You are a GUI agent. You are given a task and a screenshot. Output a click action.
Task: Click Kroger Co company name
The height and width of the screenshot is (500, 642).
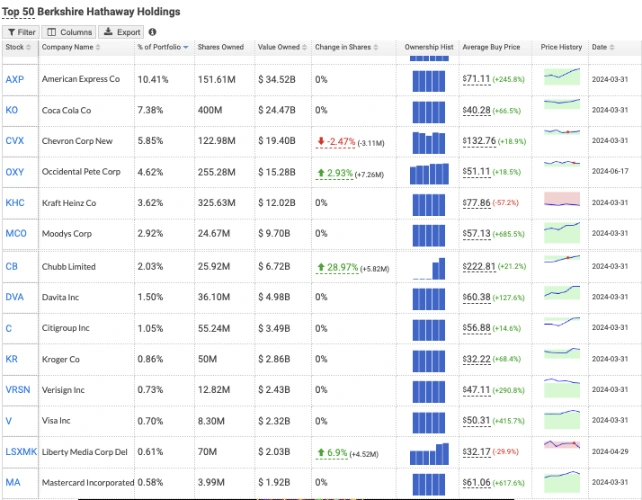point(61,360)
